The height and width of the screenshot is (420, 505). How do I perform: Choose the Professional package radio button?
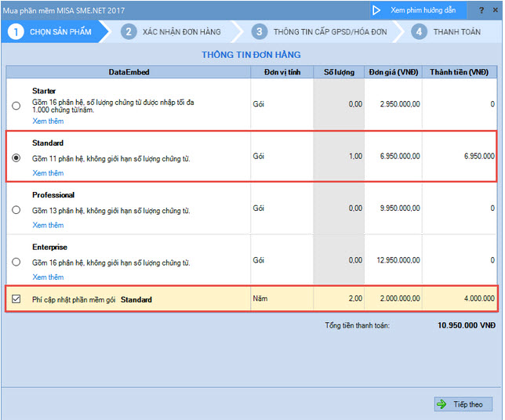coord(16,210)
